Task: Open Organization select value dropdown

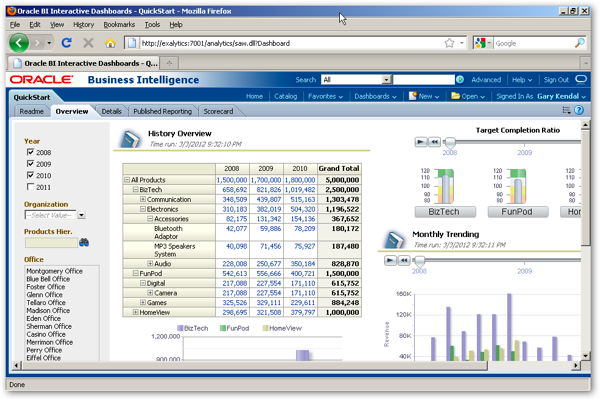Action: 82,215
